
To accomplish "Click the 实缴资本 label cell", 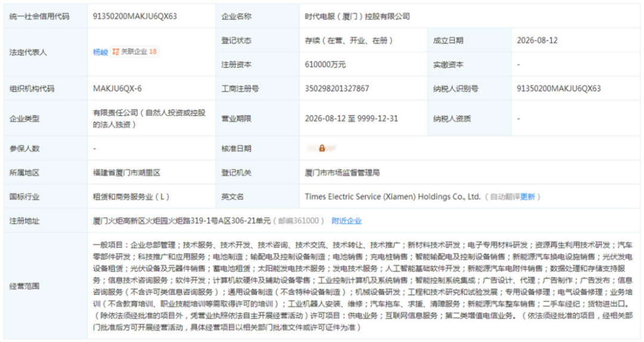I will [x=469, y=64].
